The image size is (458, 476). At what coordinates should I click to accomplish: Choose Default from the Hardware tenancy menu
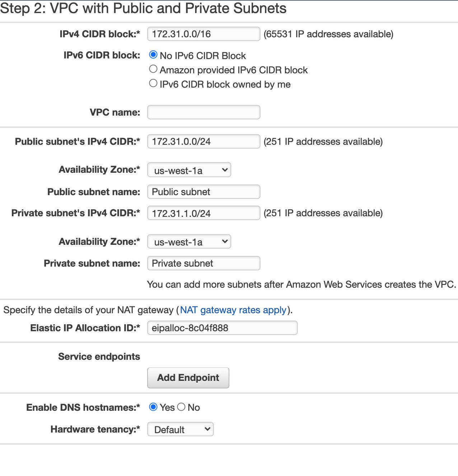(x=180, y=429)
